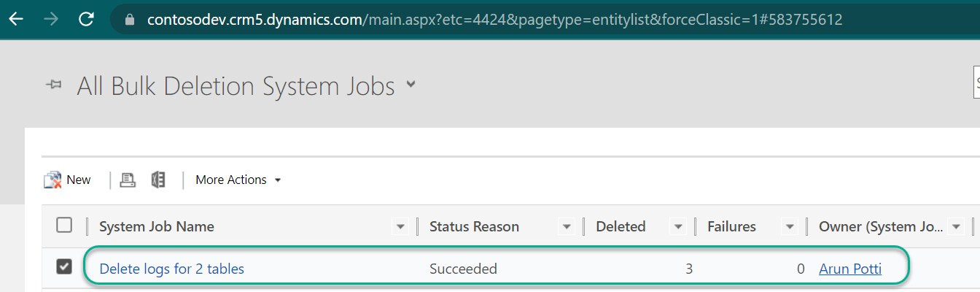Viewport: 980px width, 292px height.
Task: Go back using browser back arrow
Action: click(16, 20)
